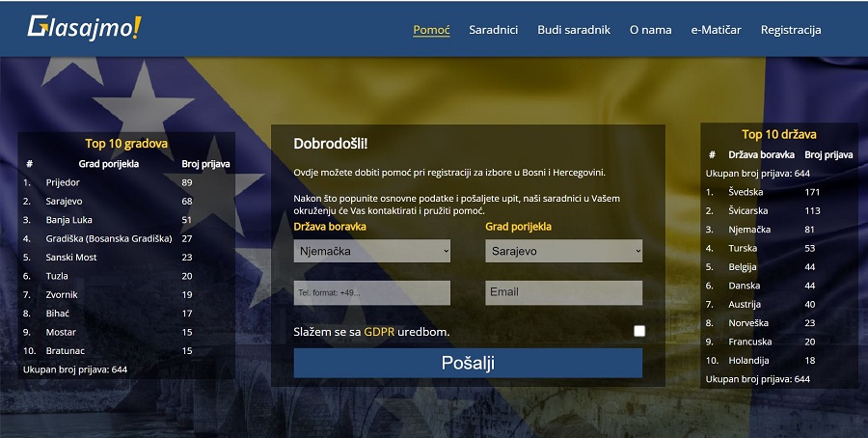868x438 pixels.
Task: Select Banja Luka in the city list
Action: click(68, 220)
